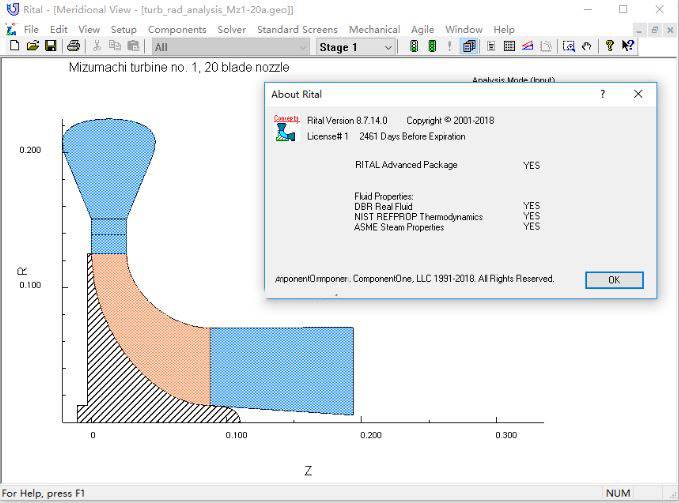This screenshot has width=679, height=503.
Task: Click 'NIST REFPROP Thermodynamics' text
Action: tap(418, 216)
